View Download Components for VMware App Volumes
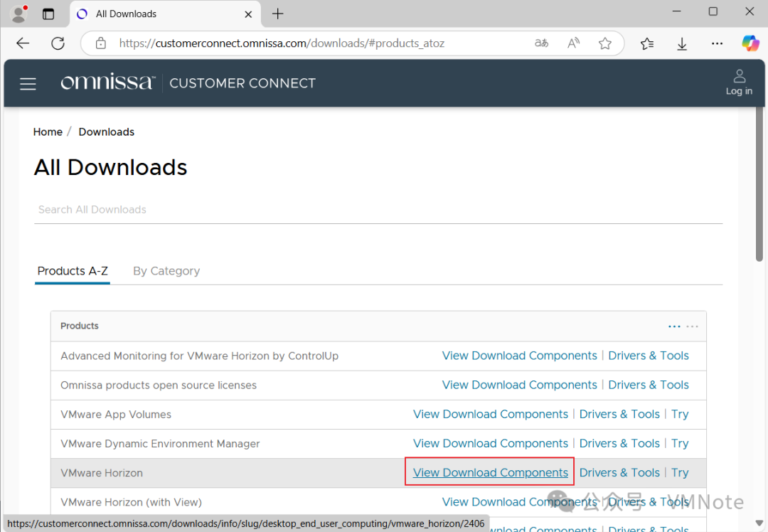 [490, 415]
